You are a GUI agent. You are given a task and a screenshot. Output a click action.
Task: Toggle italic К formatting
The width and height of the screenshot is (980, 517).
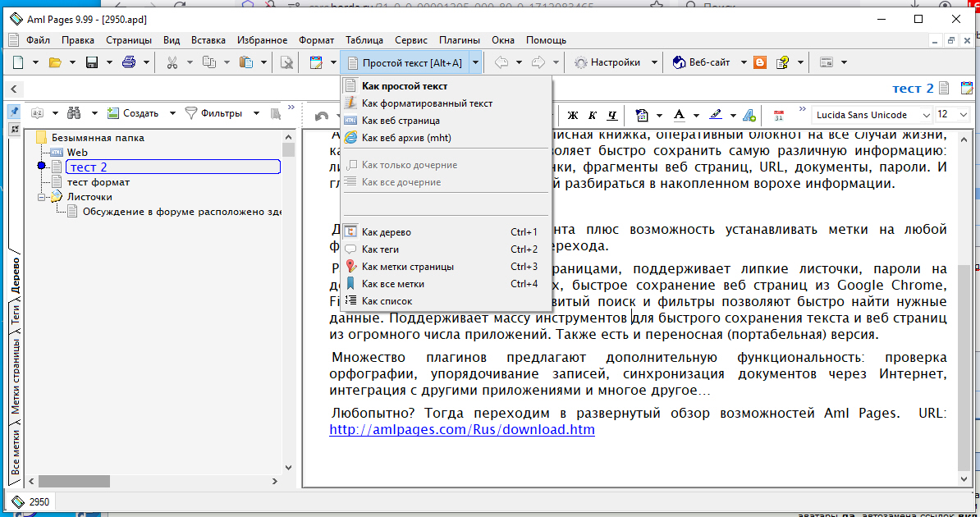tap(593, 115)
